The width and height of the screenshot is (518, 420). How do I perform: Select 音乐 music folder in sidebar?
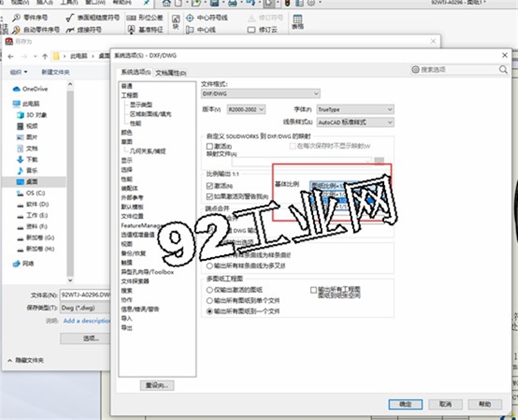click(x=27, y=171)
